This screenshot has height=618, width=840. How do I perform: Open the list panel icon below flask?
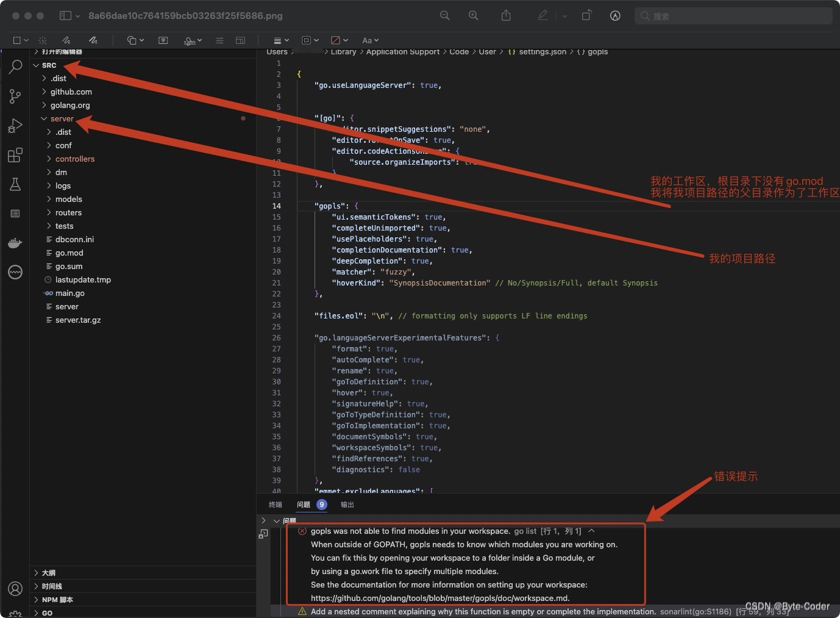[x=15, y=214]
